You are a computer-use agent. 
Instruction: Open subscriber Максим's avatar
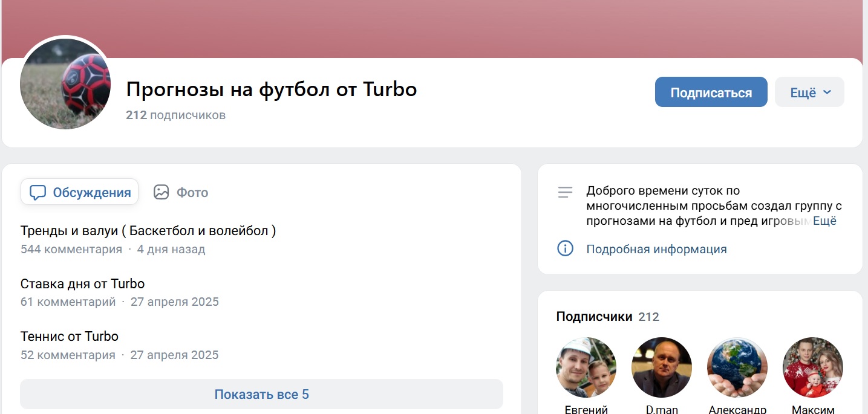(x=813, y=367)
